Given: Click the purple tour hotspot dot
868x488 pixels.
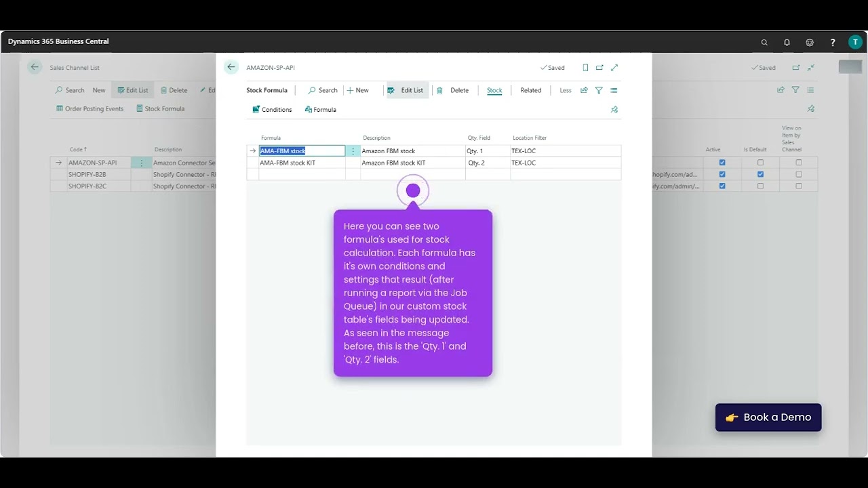Looking at the screenshot, I should pyautogui.click(x=413, y=191).
